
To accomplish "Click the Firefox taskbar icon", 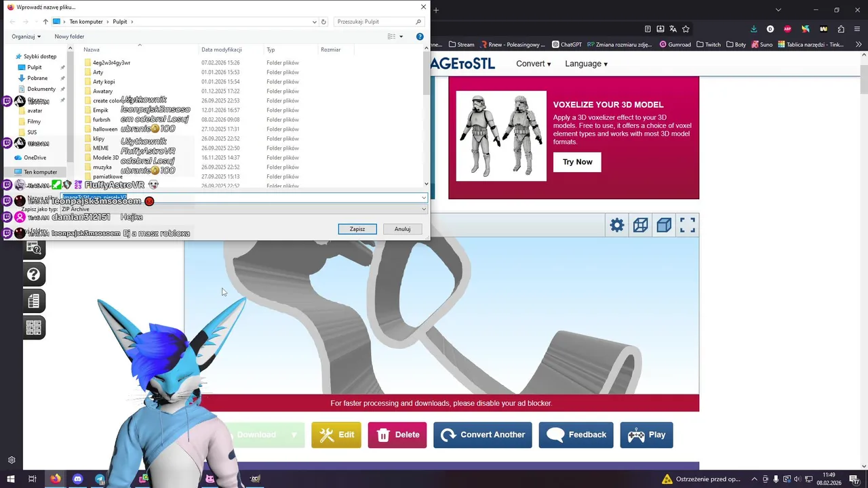I will tap(55, 479).
